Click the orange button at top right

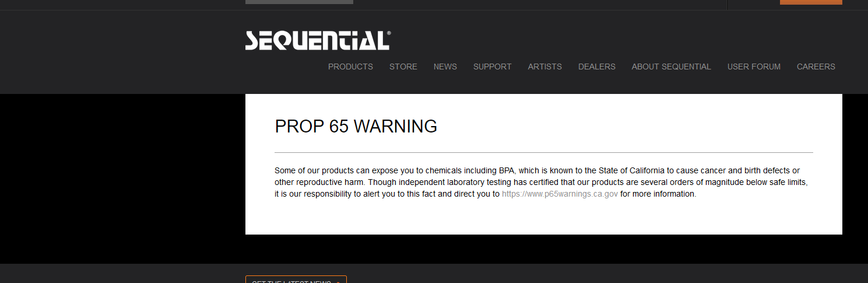pos(811,2)
